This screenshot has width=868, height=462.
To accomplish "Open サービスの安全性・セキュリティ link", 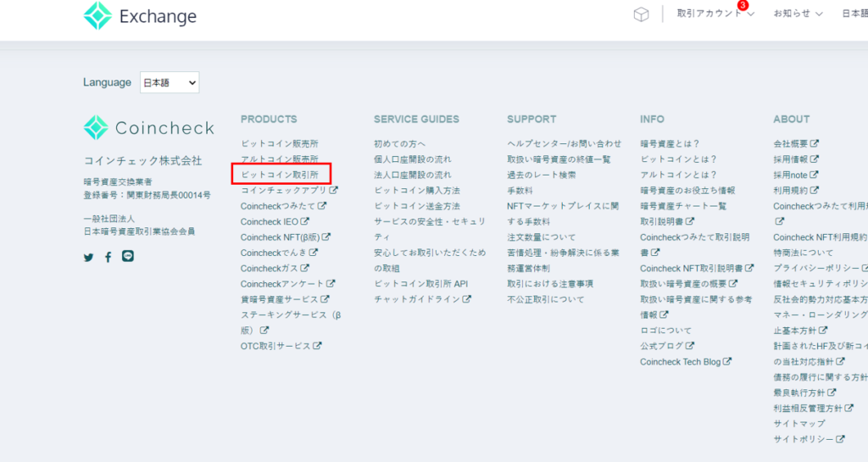I will [430, 229].
